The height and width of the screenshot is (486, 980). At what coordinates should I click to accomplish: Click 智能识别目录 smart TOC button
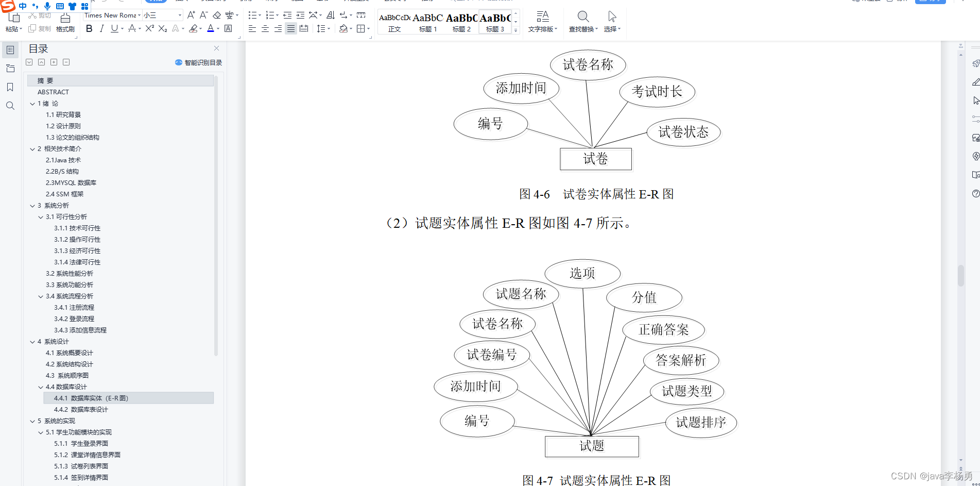pos(198,62)
